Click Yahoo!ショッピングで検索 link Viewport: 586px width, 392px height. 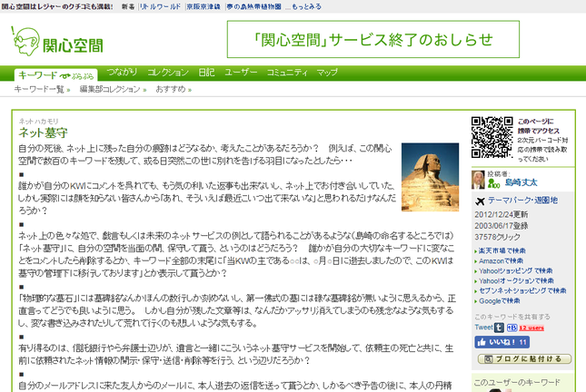pos(516,270)
